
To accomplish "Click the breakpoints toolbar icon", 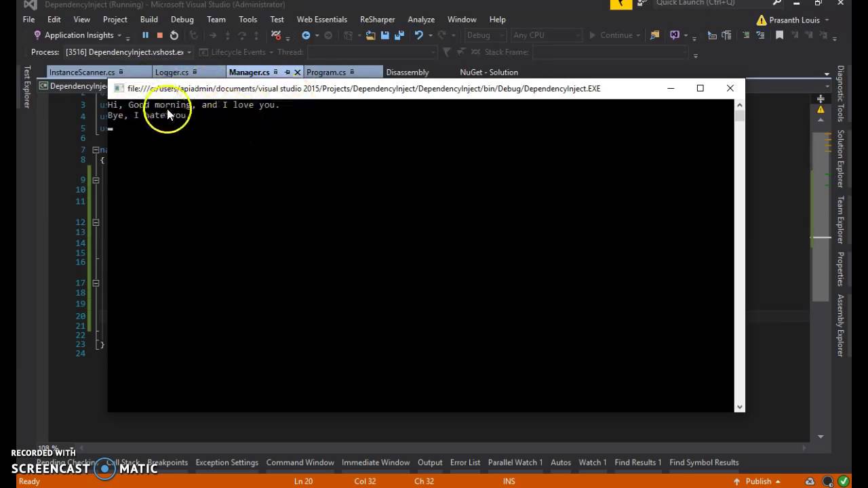I will [275, 35].
